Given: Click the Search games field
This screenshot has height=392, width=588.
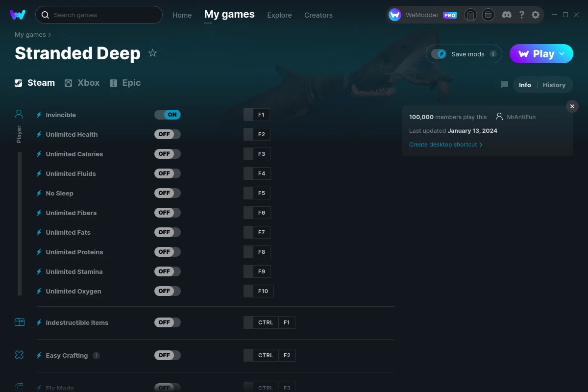Looking at the screenshot, I should [98, 15].
